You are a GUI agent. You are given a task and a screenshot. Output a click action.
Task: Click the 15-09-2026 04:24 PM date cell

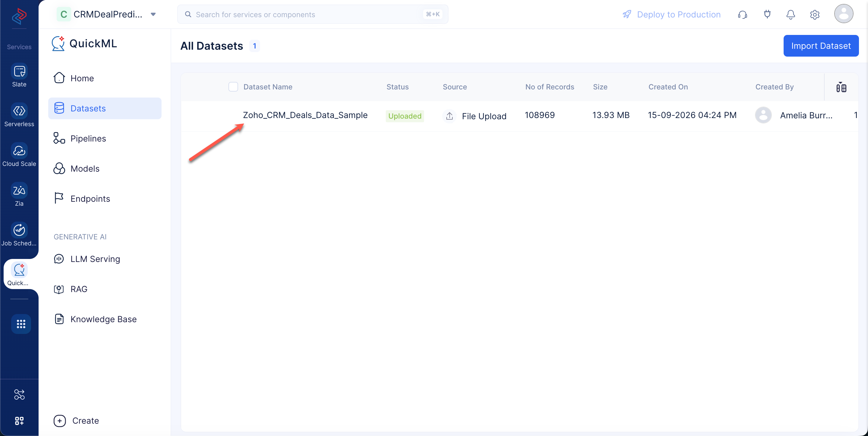tap(692, 115)
